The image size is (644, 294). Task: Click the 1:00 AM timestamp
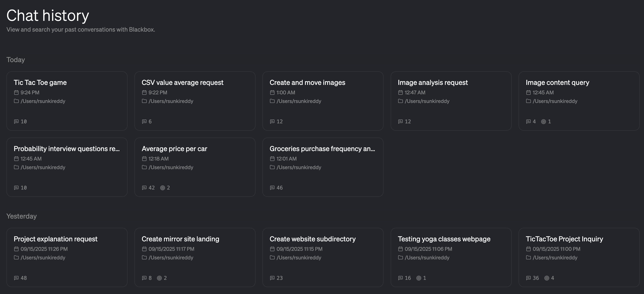(x=286, y=92)
